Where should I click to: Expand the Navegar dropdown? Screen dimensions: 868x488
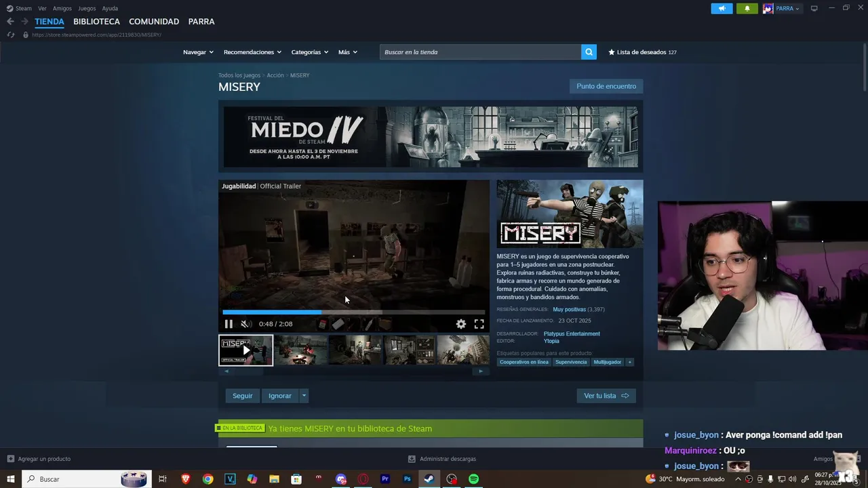pyautogui.click(x=198, y=52)
